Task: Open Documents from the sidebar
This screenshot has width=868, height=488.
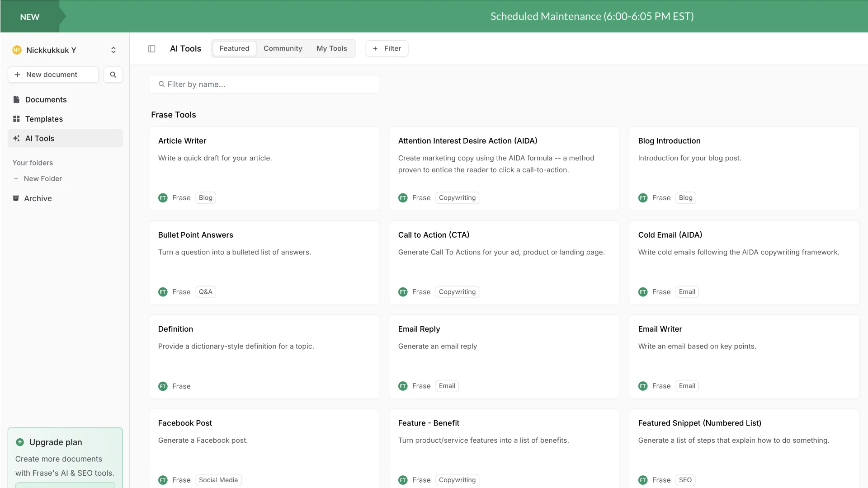Action: [x=46, y=99]
